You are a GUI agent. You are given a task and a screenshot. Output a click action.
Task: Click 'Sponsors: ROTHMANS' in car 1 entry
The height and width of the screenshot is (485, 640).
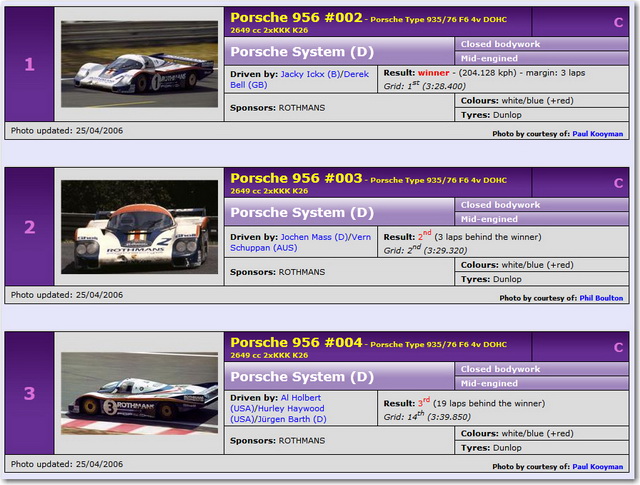click(x=278, y=108)
